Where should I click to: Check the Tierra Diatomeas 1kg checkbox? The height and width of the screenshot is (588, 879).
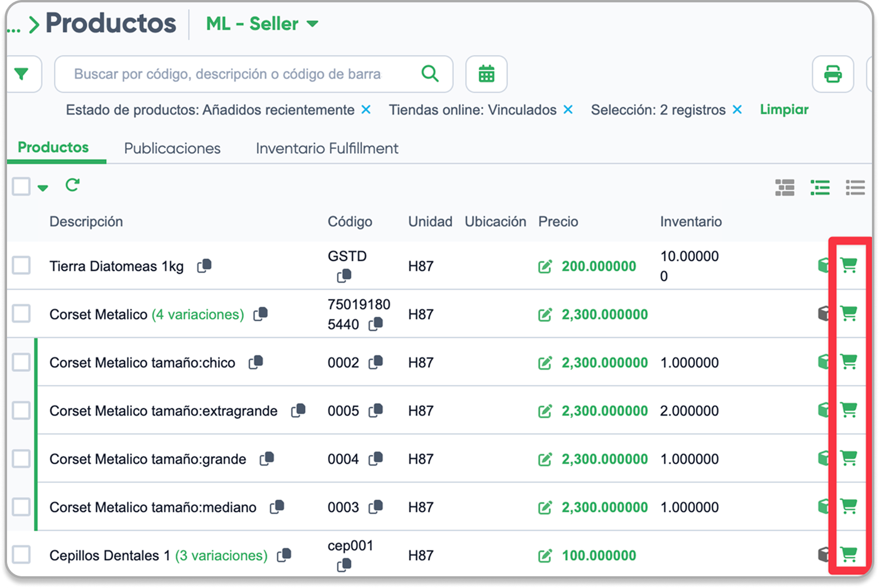[22, 265]
